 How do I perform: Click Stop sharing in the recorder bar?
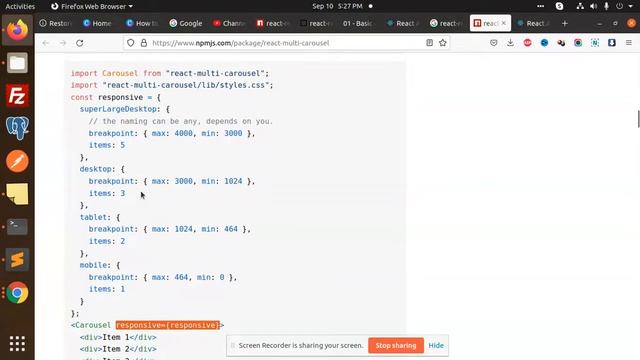[396, 345]
